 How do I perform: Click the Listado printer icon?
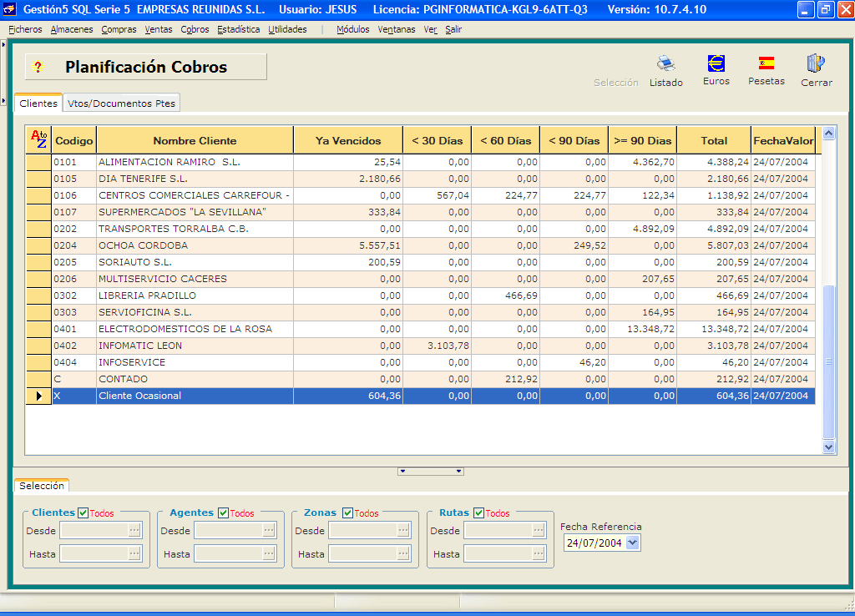point(665,64)
